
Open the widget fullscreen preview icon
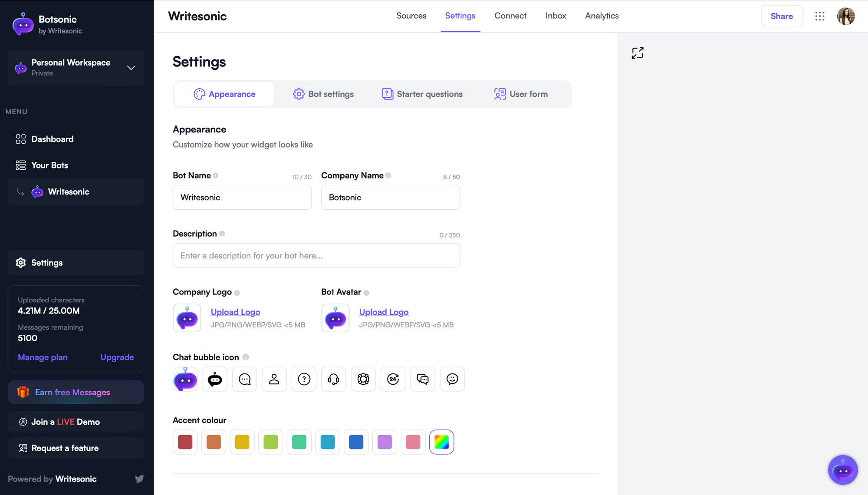(x=637, y=53)
